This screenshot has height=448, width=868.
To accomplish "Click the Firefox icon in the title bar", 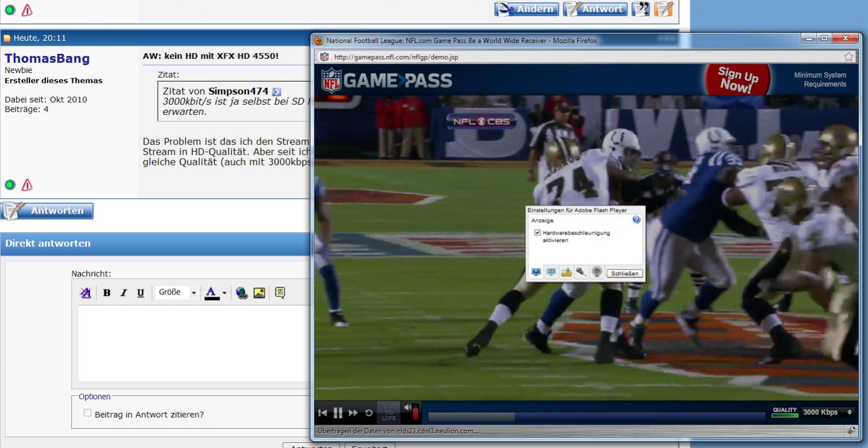I will [319, 40].
